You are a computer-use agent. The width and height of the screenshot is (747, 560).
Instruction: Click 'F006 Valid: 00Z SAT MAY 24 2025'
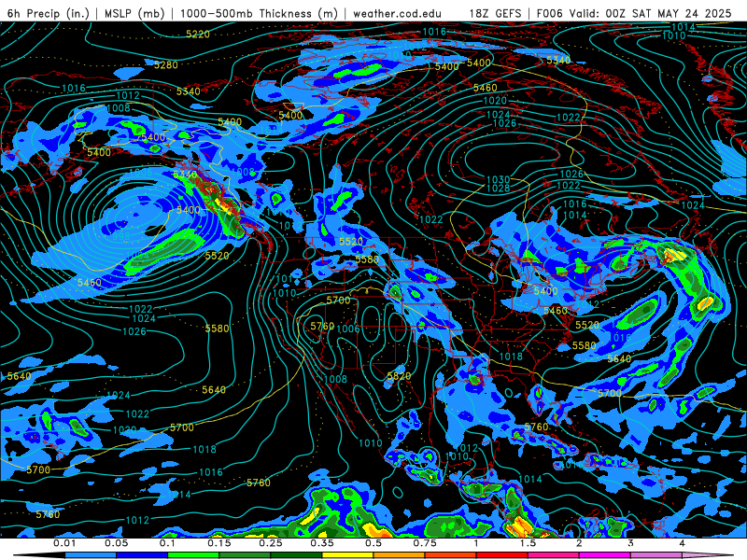(634, 13)
